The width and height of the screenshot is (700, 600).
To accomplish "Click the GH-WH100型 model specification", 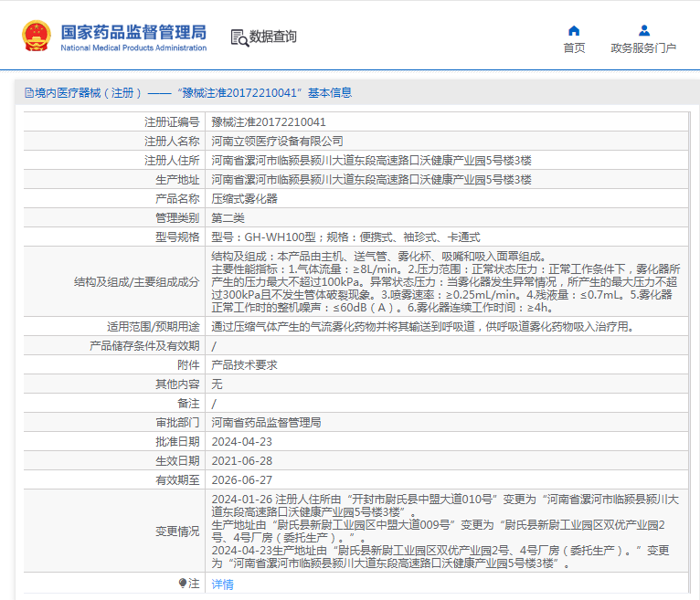I will point(345,237).
